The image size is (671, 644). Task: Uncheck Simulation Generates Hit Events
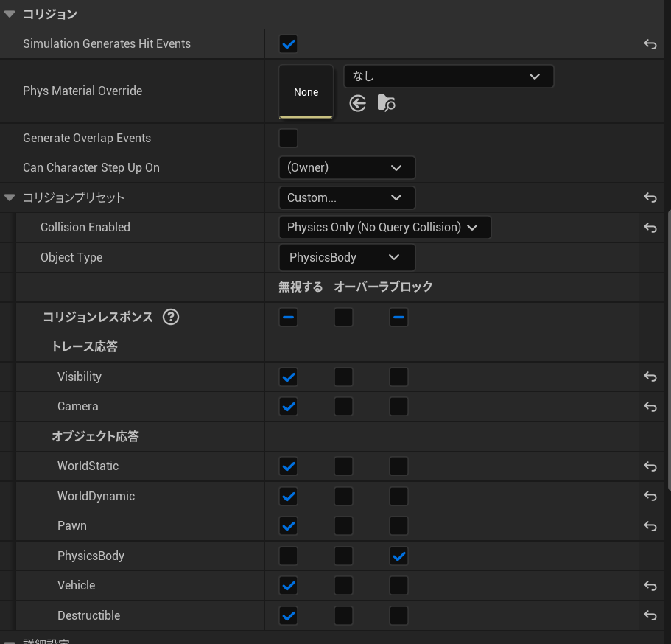289,44
